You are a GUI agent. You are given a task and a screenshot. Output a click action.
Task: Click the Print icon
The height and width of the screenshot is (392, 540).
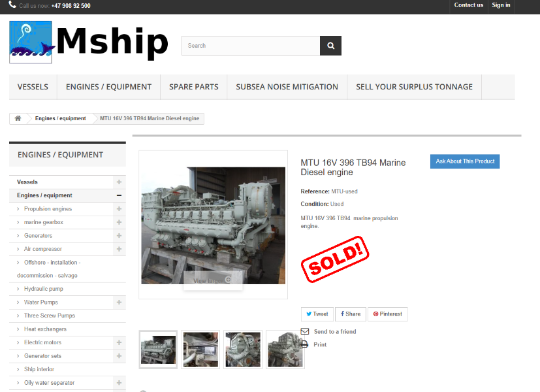[304, 344]
